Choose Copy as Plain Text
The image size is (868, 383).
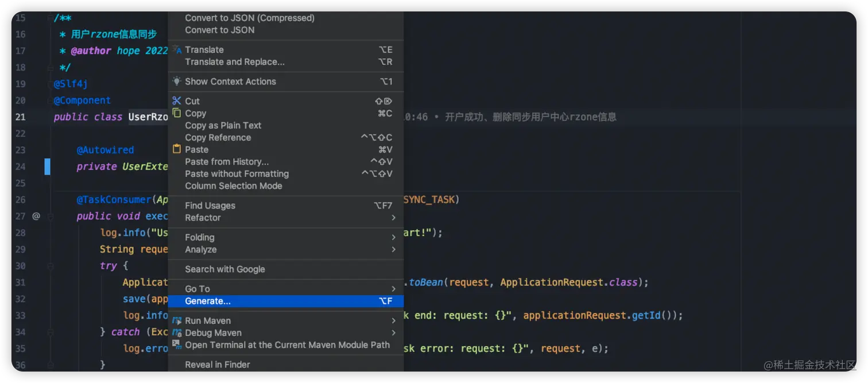click(x=286, y=125)
